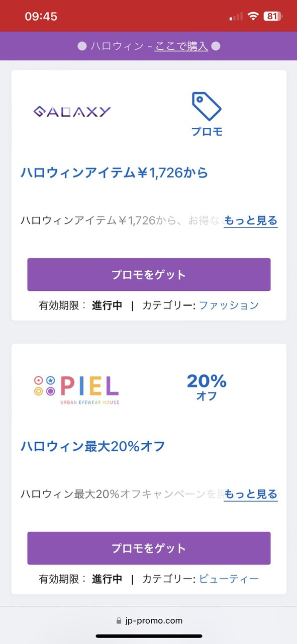This screenshot has height=644, width=297.
Task: Open the ハロウィン最大20%オフ offer title
Action: pyautogui.click(x=94, y=447)
